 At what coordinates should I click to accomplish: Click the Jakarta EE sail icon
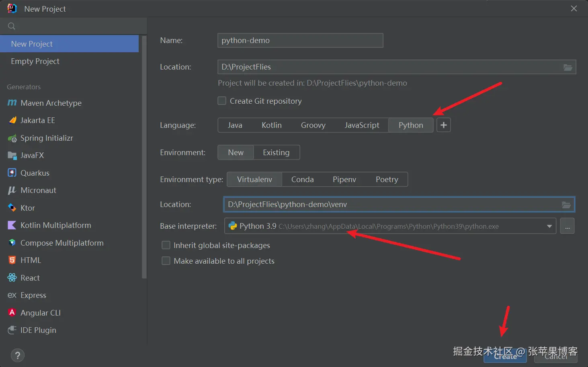tap(12, 120)
